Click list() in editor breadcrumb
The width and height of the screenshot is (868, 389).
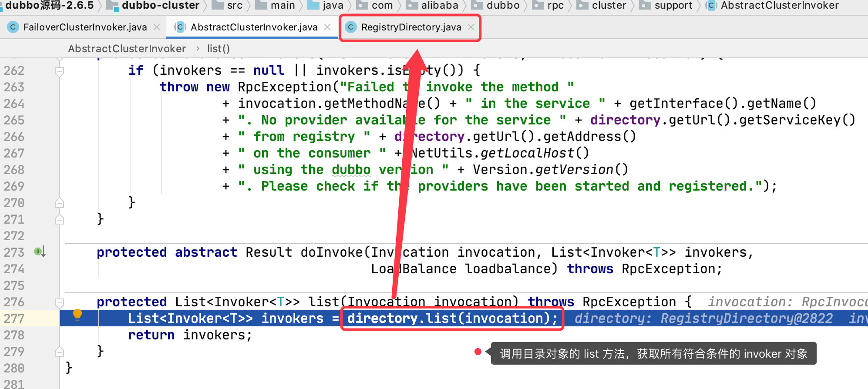218,49
